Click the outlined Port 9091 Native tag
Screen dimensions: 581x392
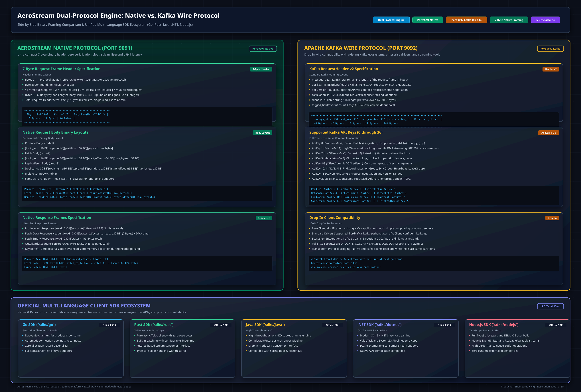point(263,49)
